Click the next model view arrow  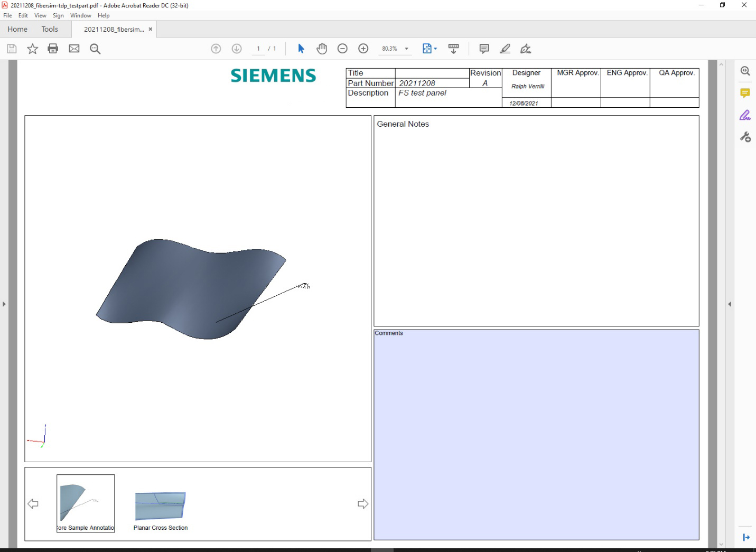pyautogui.click(x=363, y=503)
